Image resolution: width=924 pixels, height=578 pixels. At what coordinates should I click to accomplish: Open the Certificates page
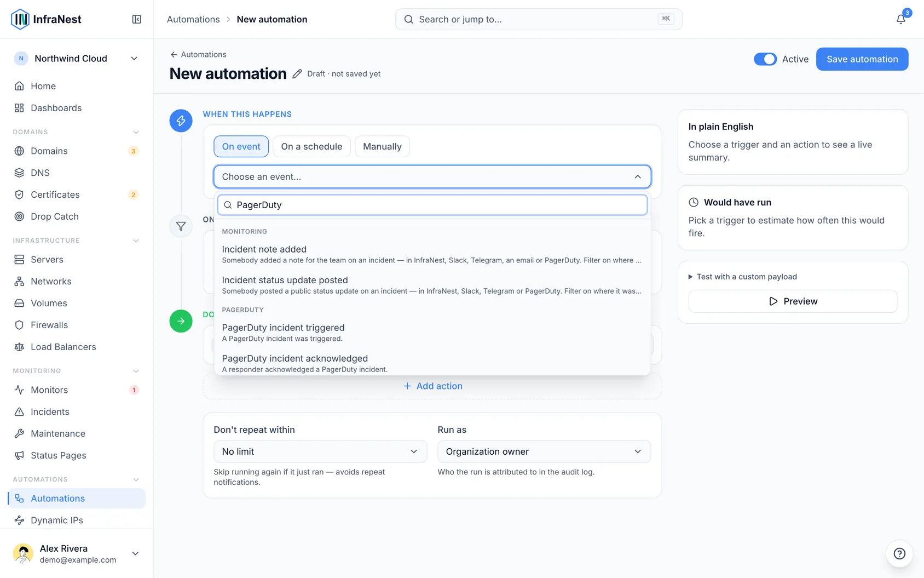[x=77, y=194]
